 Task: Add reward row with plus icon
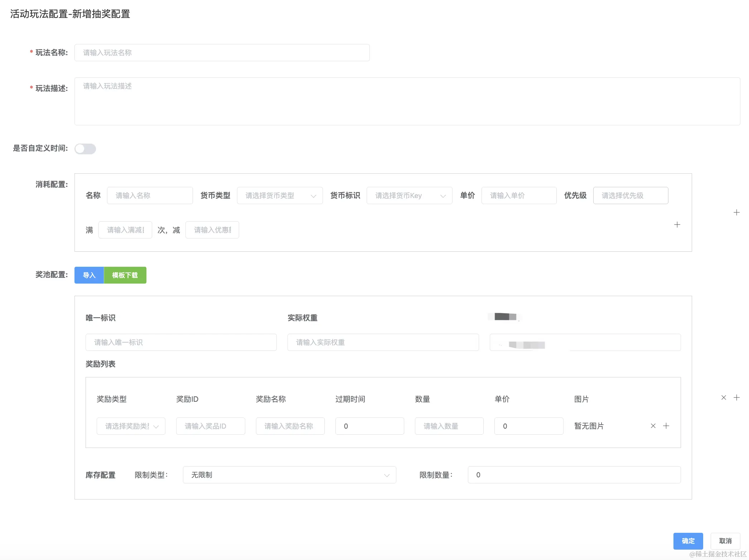pyautogui.click(x=666, y=426)
